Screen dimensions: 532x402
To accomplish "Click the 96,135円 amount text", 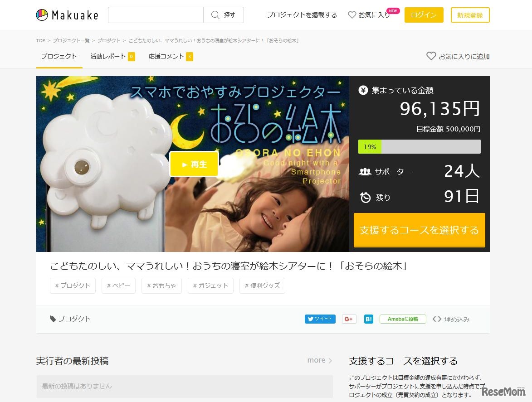I will tap(440, 109).
